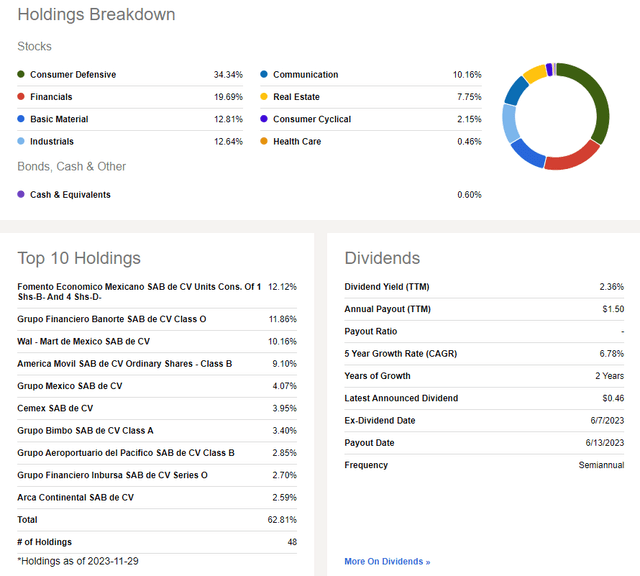Select the Industrials sector label
The width and height of the screenshot is (640, 576).
coord(52,141)
